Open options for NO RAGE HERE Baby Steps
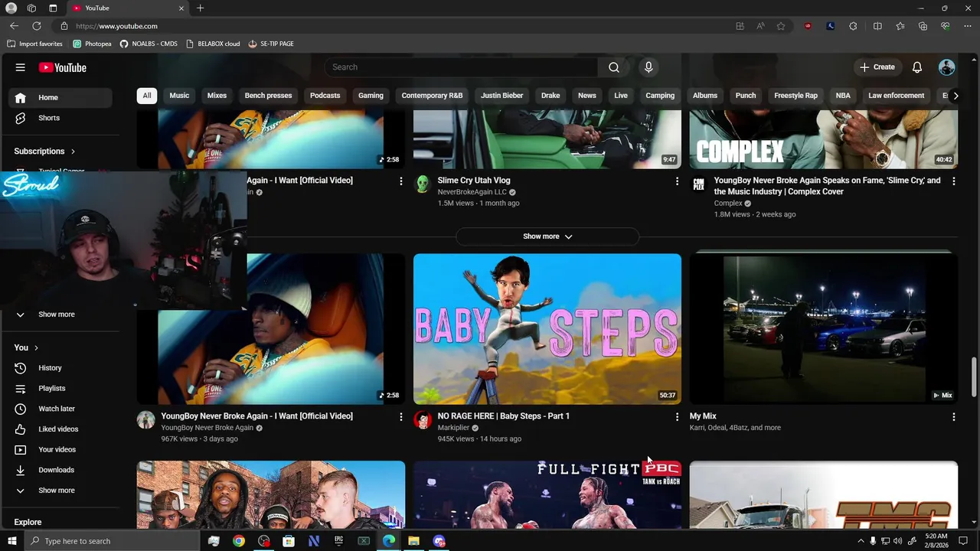Screen dimensions: 980x551 (x=677, y=417)
